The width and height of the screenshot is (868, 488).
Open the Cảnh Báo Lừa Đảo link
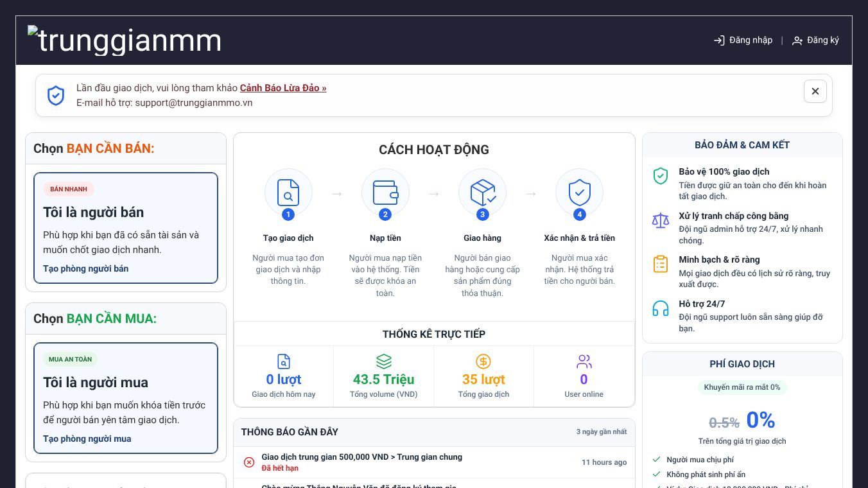[283, 88]
